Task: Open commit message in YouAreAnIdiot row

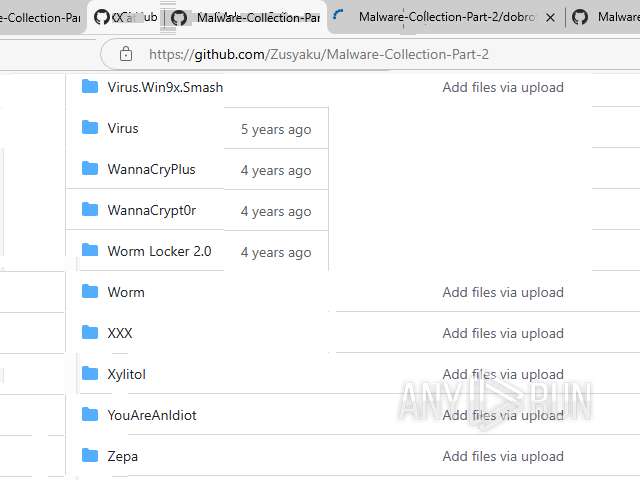Action: [x=503, y=415]
